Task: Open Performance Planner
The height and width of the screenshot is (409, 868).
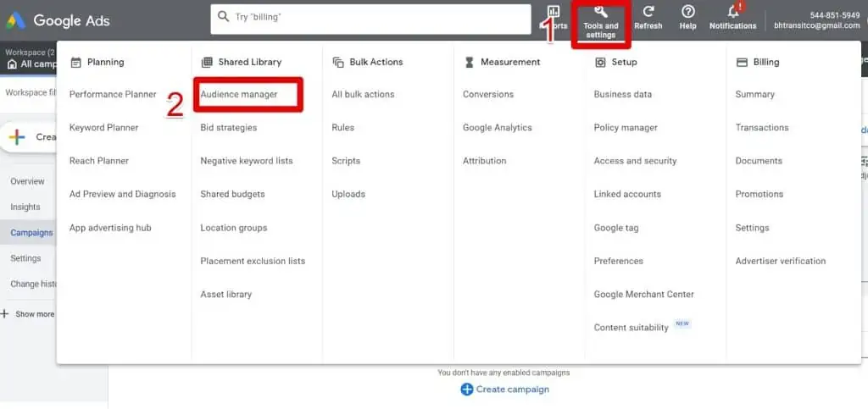Action: click(113, 95)
